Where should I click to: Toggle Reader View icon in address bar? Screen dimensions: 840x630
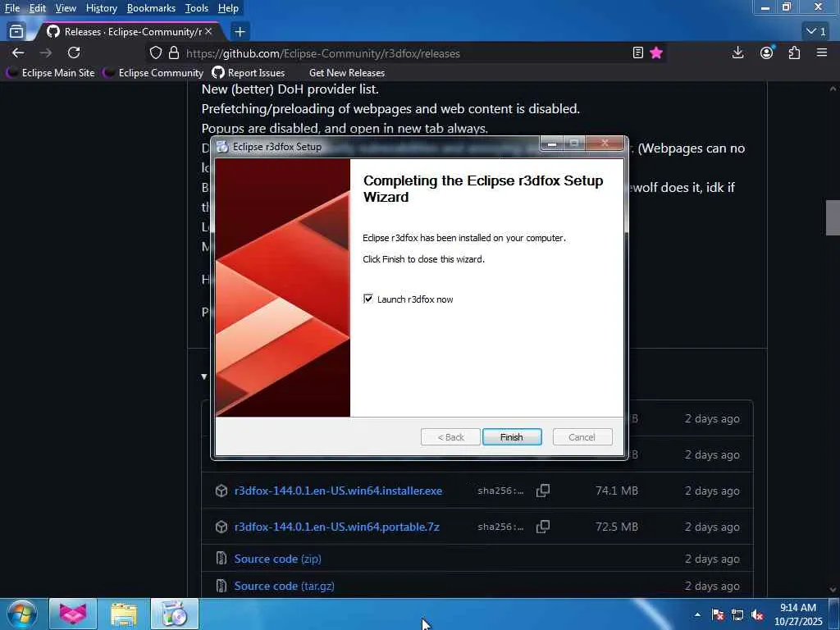pos(637,52)
